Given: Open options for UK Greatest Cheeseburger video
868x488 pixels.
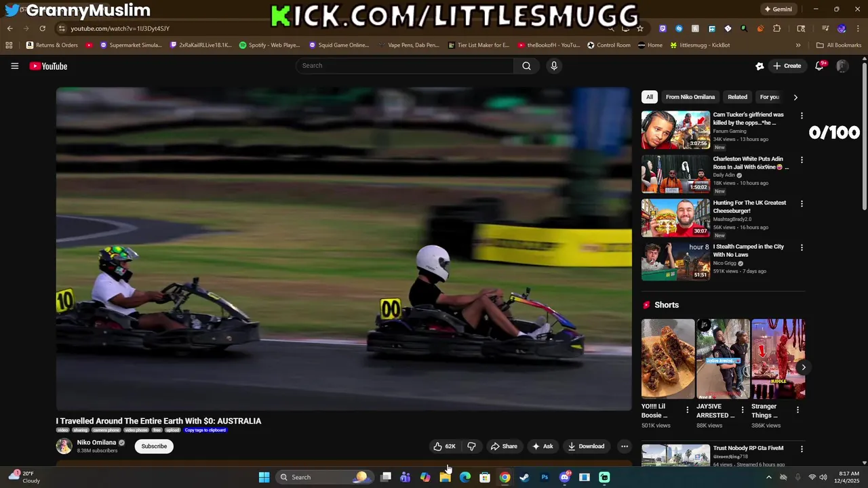Looking at the screenshot, I should pos(802,204).
